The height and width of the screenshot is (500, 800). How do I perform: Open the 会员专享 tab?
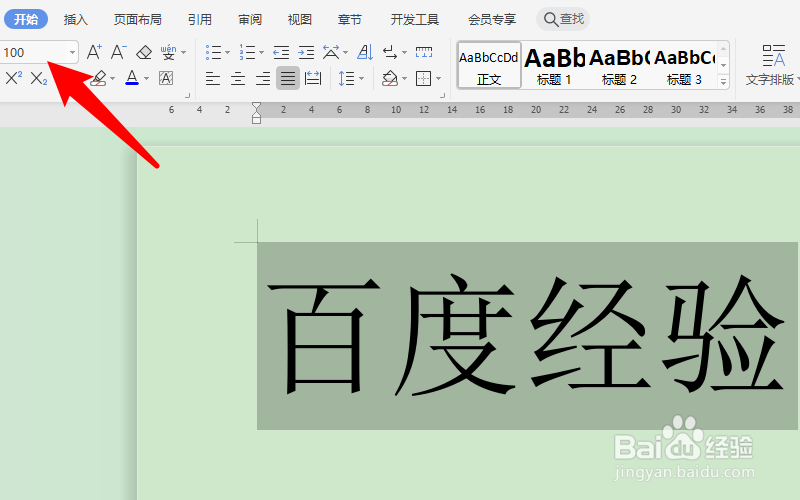point(492,19)
